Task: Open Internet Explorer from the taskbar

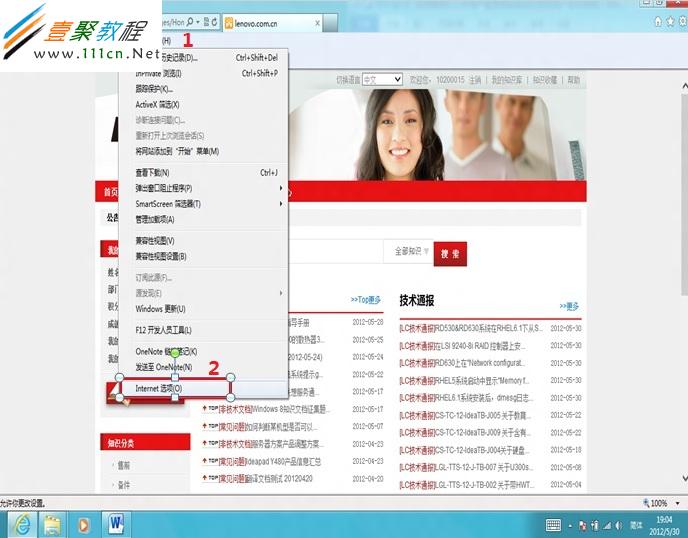Action: (x=19, y=523)
